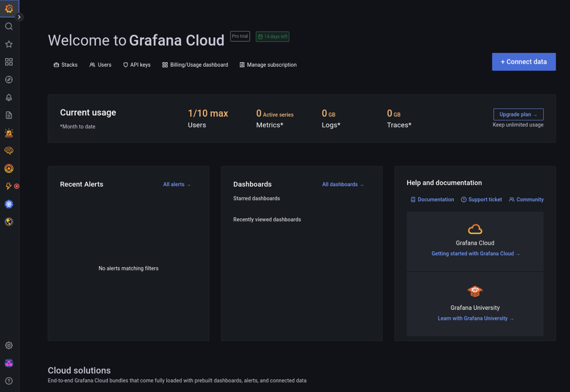This screenshot has height=392, width=570.
Task: Open the Users link in header
Action: point(101,65)
